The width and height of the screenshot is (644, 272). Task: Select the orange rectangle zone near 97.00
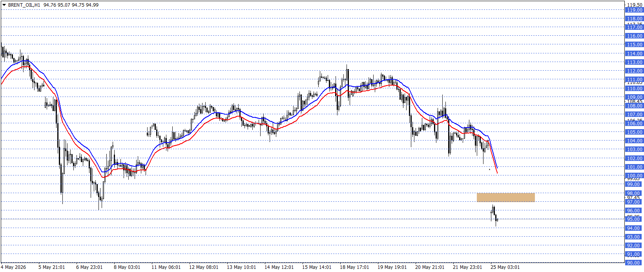505,197
